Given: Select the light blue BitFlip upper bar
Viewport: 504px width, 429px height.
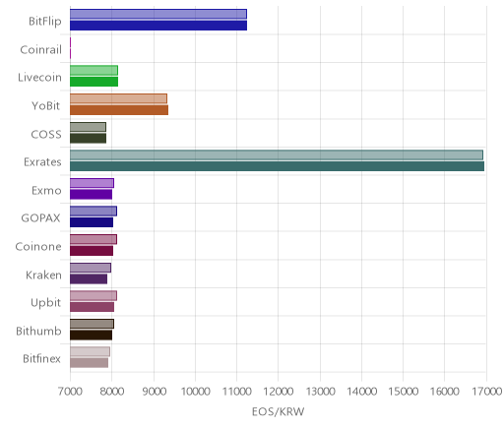Looking at the screenshot, I should (x=158, y=14).
